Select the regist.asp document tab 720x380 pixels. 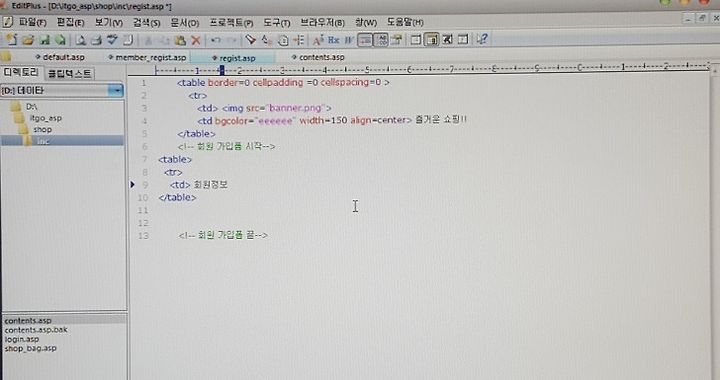234,58
